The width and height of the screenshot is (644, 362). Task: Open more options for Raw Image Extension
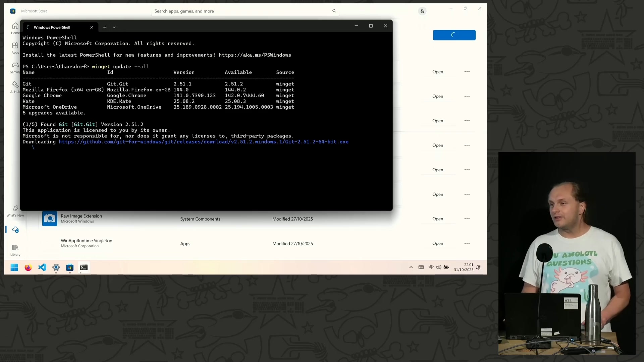(x=467, y=219)
